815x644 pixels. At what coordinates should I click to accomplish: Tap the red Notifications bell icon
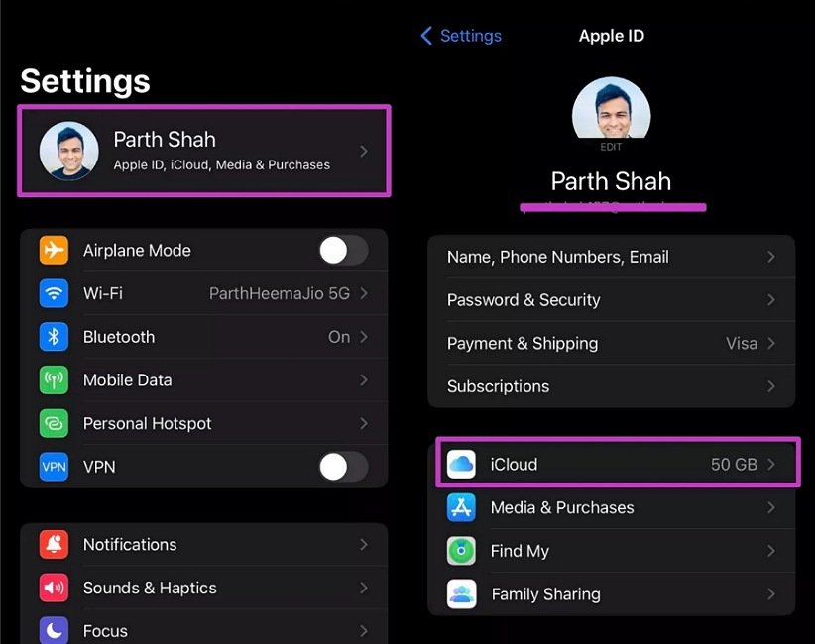[54, 545]
